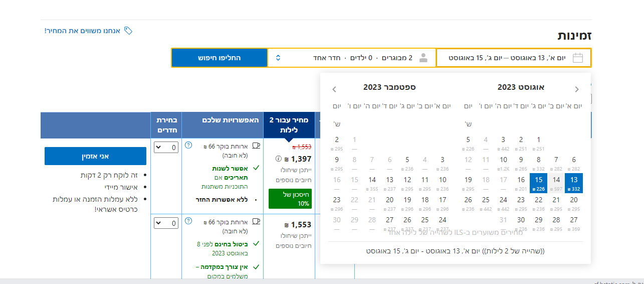Screen dimensions: 644x284
Task: Select September 24 in the calendar
Action: click(443, 223)
